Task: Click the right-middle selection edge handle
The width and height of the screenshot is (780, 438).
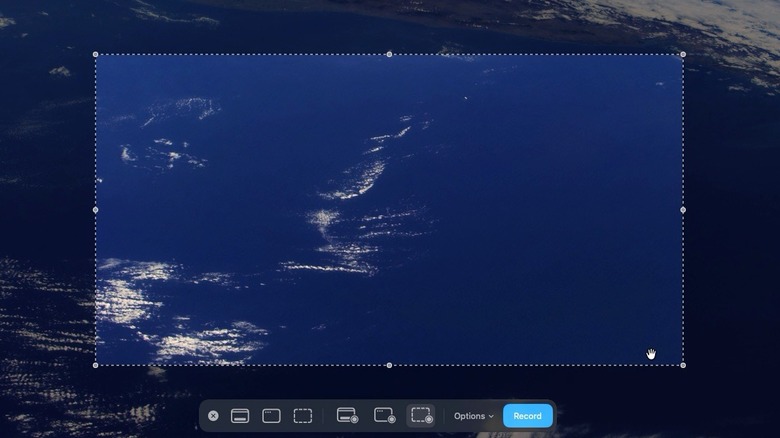Action: pyautogui.click(x=682, y=210)
